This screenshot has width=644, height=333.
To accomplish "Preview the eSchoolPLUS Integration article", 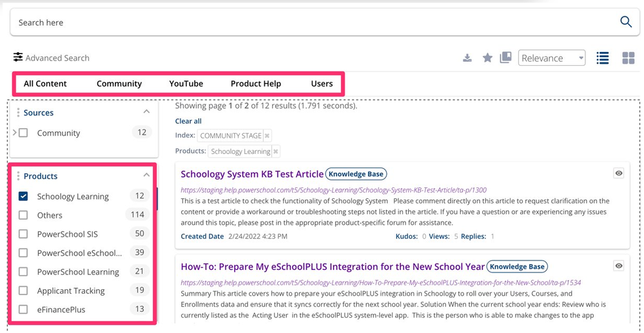I will click(618, 265).
